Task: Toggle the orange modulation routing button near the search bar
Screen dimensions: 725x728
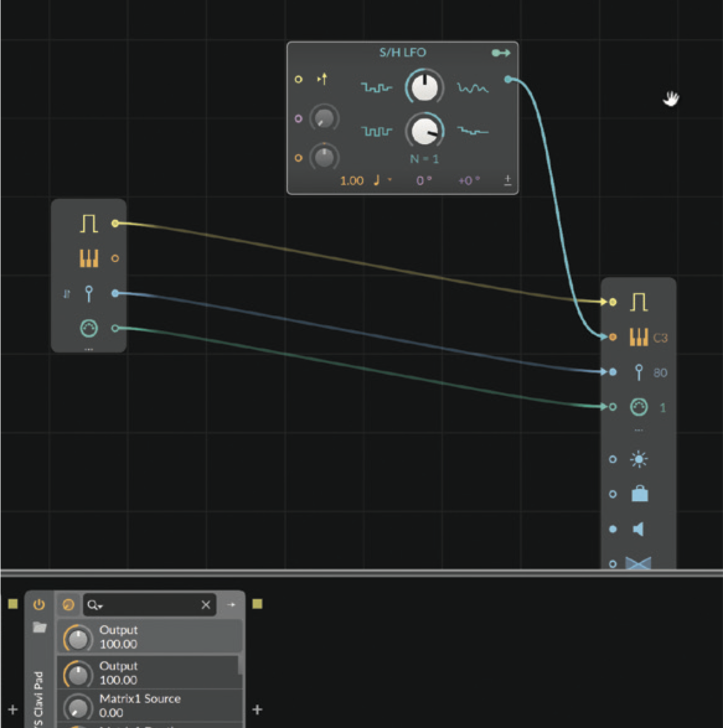Action: [x=68, y=604]
